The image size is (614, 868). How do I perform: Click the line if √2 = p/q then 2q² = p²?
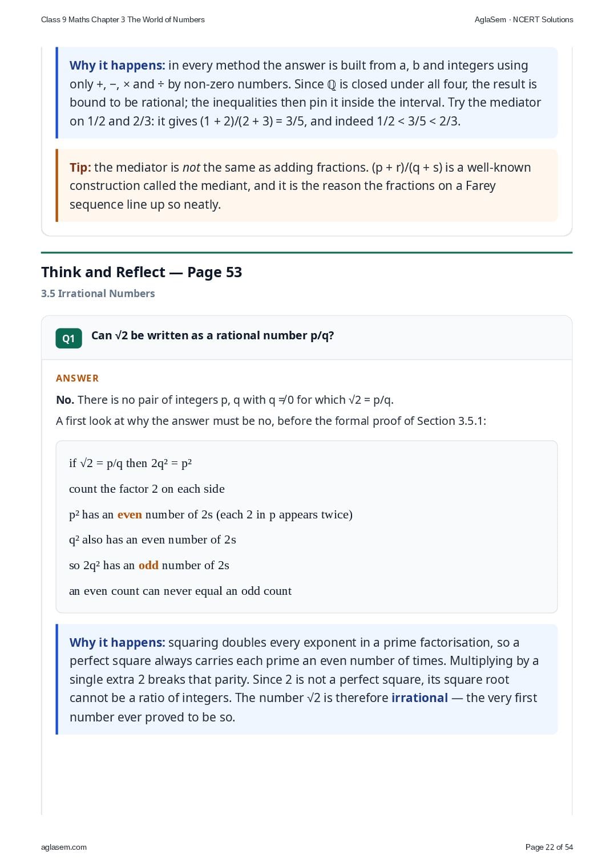(x=130, y=463)
